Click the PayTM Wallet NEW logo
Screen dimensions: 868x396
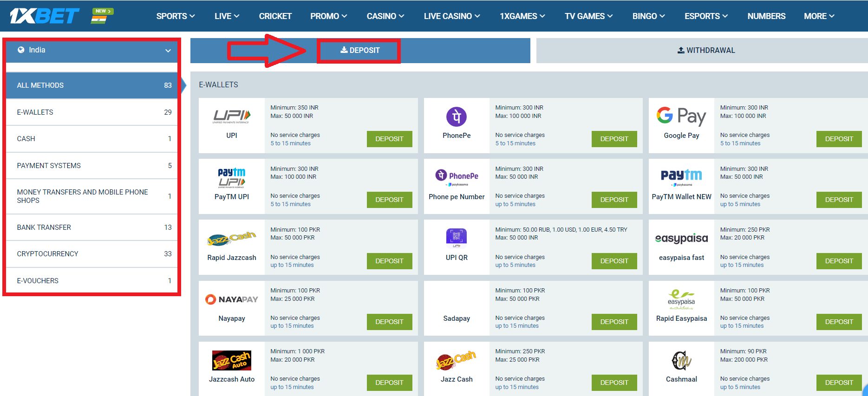click(x=681, y=177)
